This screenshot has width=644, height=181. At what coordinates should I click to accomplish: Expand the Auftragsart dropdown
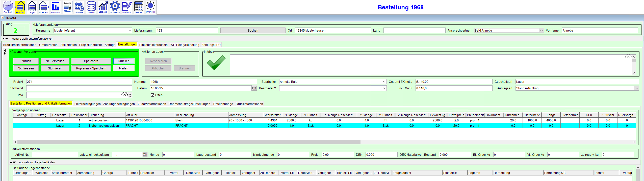coord(636,88)
